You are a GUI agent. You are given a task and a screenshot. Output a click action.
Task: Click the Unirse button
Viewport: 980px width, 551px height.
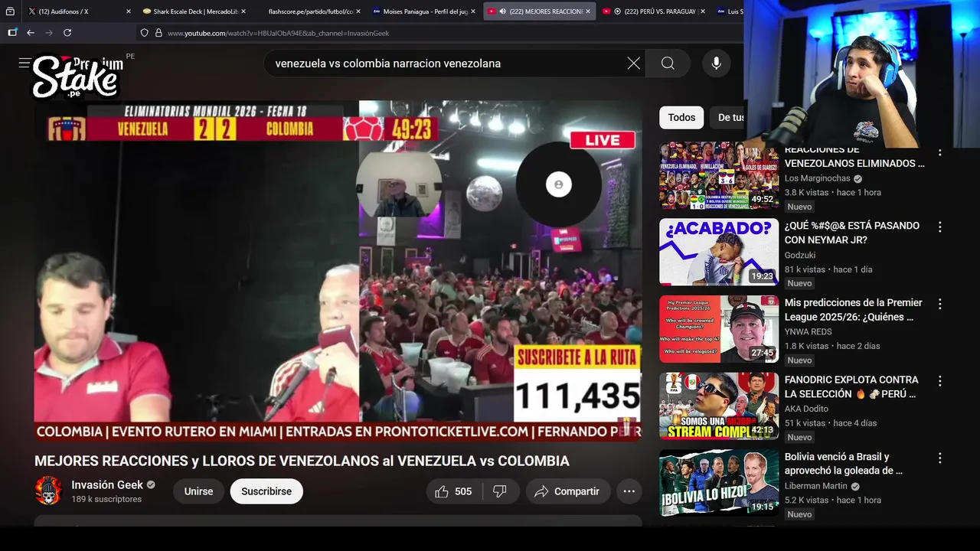tap(198, 491)
